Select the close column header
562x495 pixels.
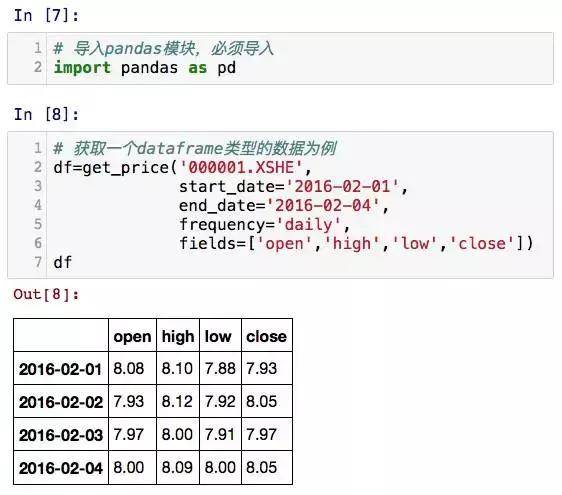pyautogui.click(x=267, y=335)
